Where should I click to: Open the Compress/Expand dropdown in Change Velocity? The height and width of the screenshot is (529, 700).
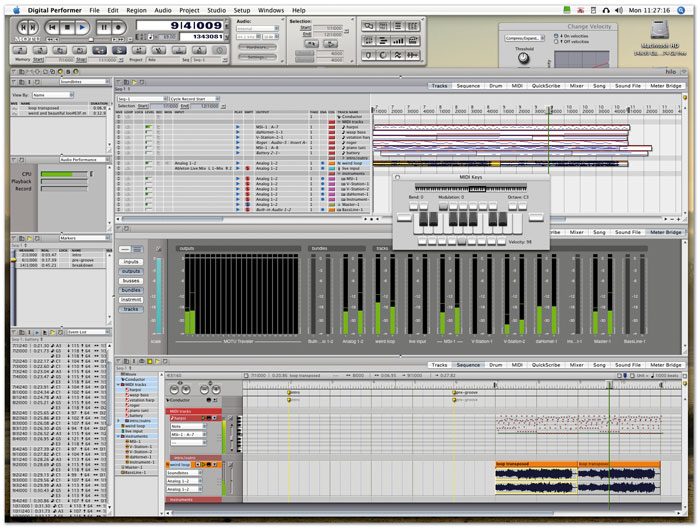525,38
